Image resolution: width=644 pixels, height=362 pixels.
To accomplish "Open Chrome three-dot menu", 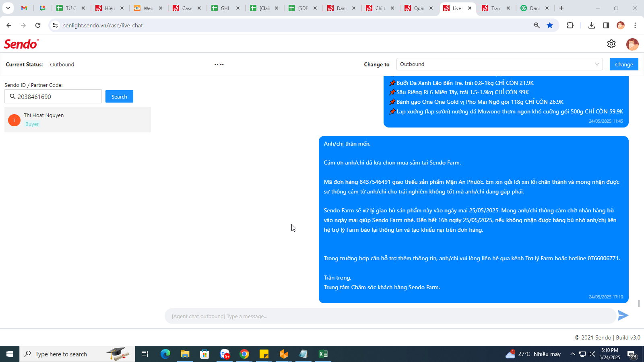I will [x=635, y=25].
